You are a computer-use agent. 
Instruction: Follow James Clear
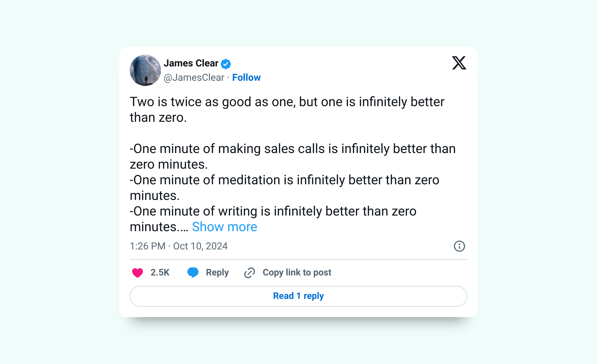[x=246, y=77]
